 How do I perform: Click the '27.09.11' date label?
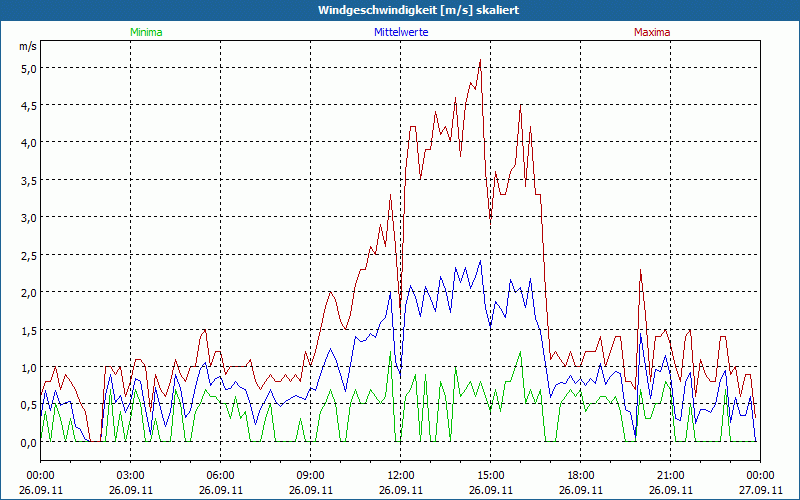(760, 490)
